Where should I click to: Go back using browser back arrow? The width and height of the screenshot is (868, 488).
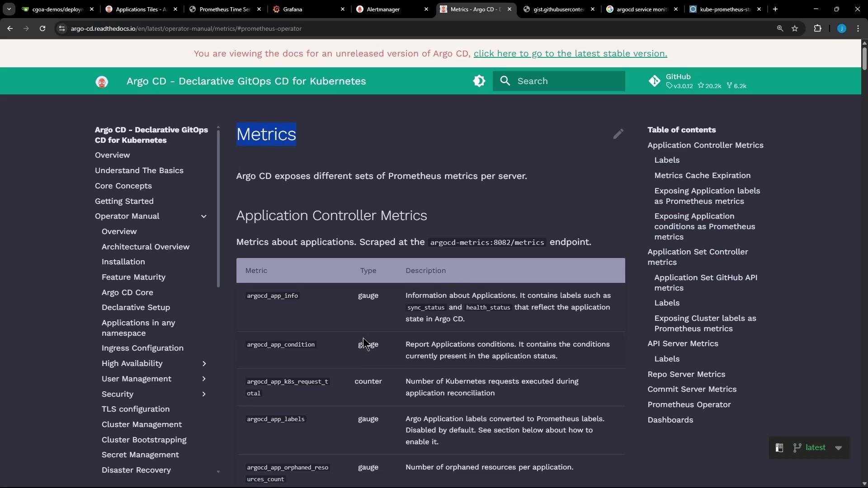click(10, 28)
